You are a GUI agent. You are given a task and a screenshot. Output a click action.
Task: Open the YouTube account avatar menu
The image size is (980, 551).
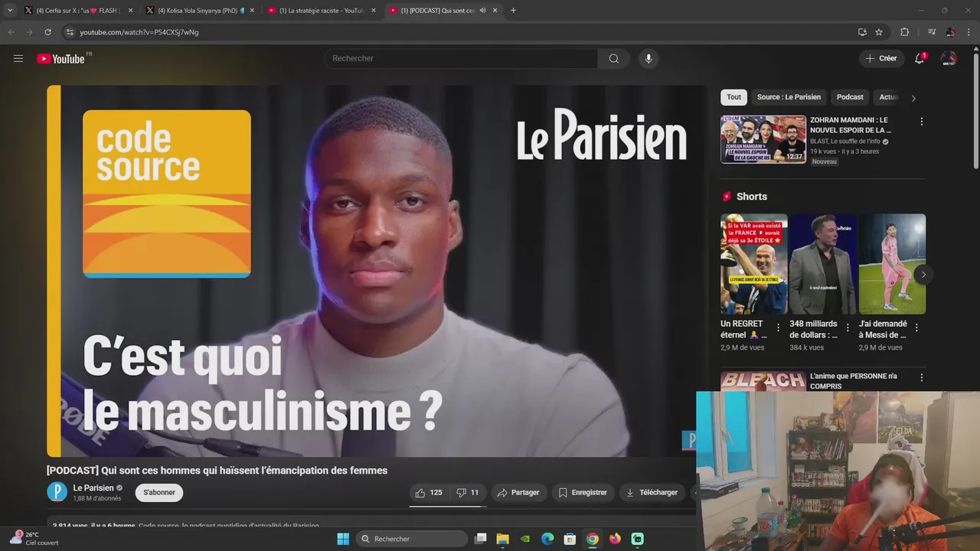(949, 59)
